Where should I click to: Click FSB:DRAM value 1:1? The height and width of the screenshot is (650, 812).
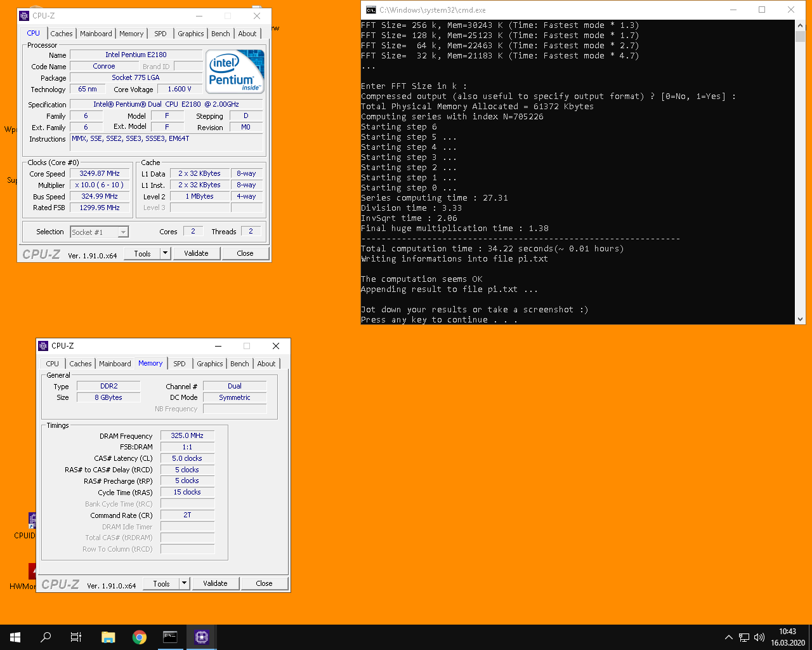coord(187,447)
